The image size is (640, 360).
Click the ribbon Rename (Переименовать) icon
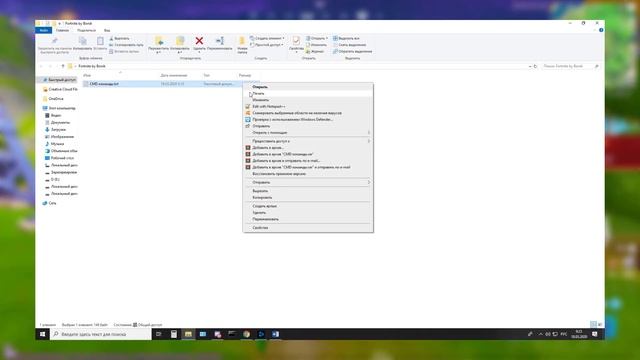click(x=220, y=41)
